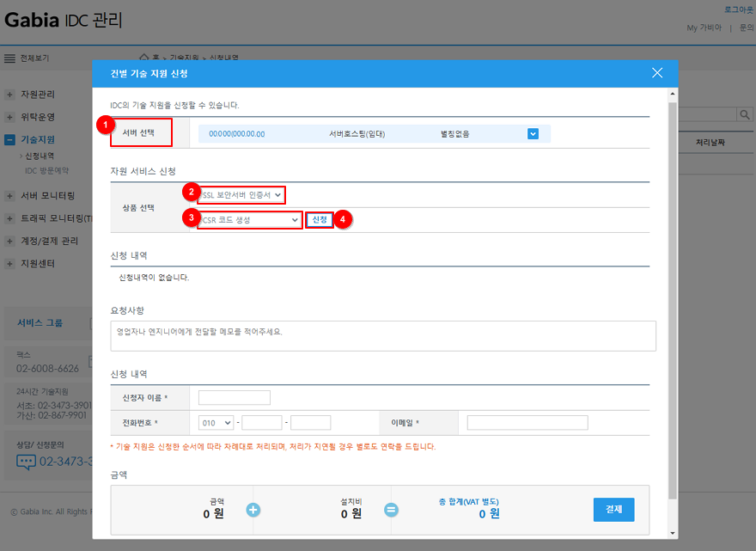Open the SSL 보안서버 인증서 dropdown
This screenshot has height=551, width=756.
241,195
